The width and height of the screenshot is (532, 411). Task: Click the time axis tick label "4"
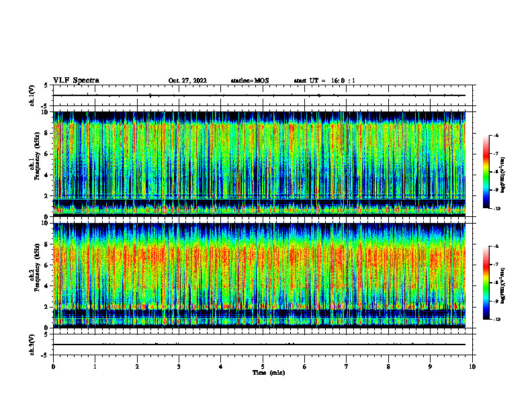[221, 367]
